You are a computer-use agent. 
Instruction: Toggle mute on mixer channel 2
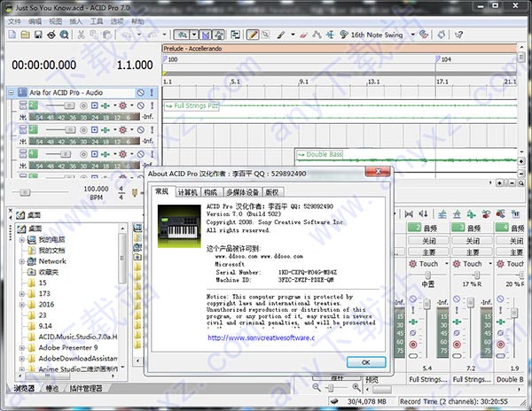point(413,299)
